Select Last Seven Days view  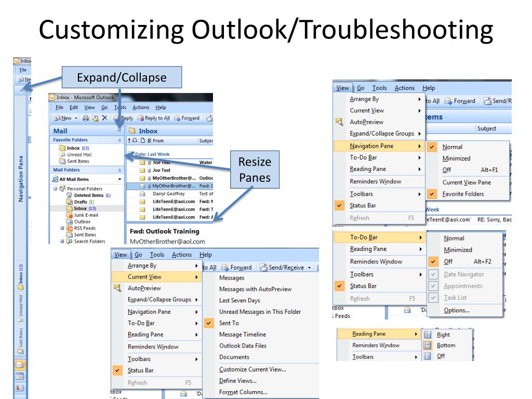(240, 300)
